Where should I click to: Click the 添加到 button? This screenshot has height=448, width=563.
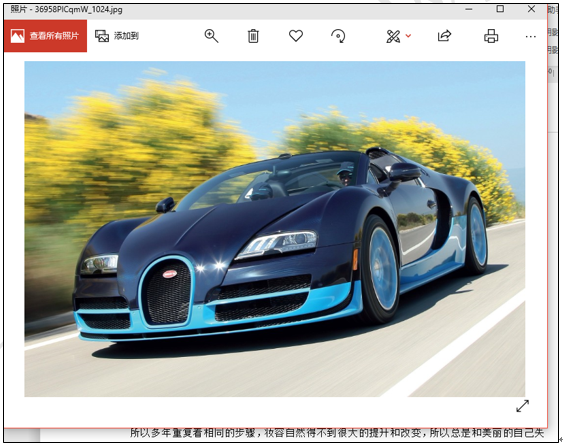pyautogui.click(x=117, y=36)
